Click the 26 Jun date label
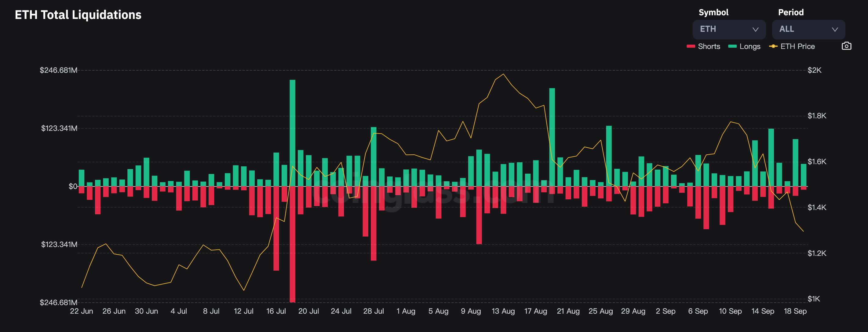 coord(114,311)
